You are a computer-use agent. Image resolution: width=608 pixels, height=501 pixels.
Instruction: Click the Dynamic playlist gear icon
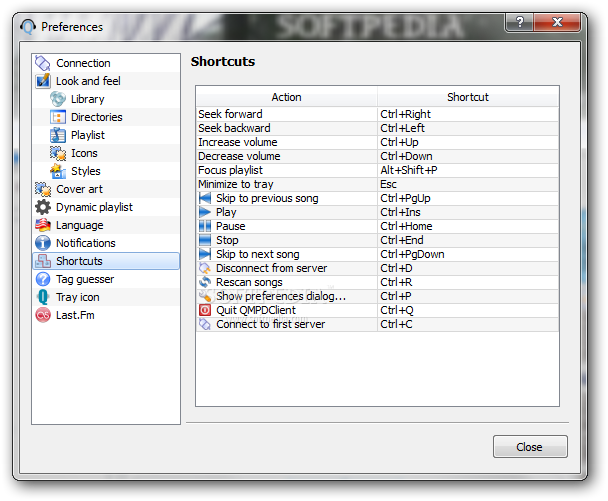tap(43, 207)
